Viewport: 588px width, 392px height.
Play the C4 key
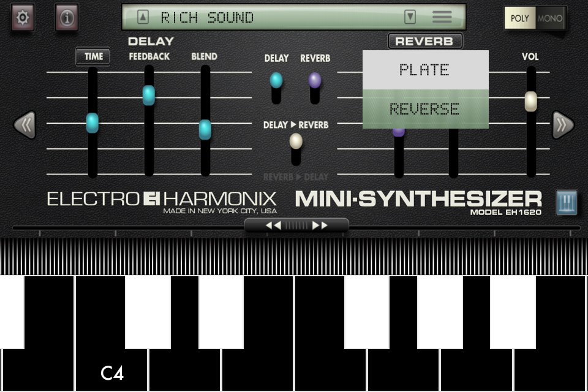(x=111, y=371)
